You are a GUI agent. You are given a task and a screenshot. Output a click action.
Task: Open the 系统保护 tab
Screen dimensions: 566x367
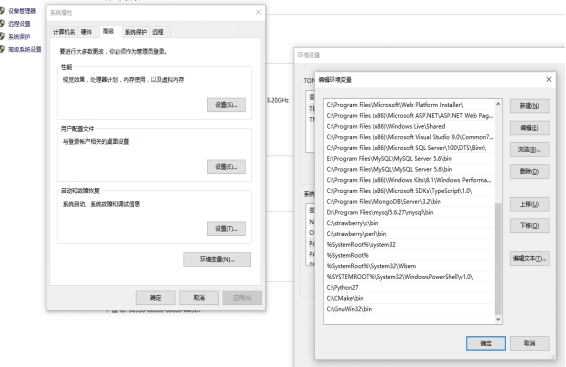pyautogui.click(x=136, y=32)
